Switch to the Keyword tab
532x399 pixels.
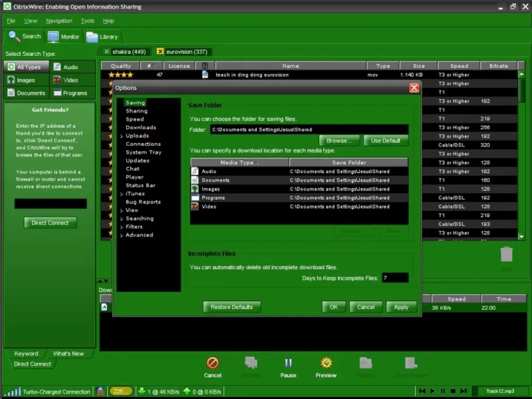(x=26, y=354)
